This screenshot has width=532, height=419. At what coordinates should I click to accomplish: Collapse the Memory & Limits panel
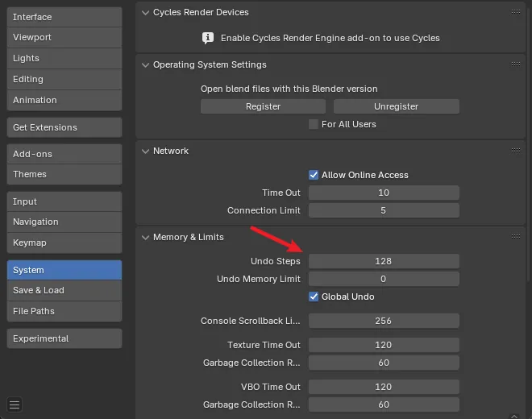click(x=145, y=237)
